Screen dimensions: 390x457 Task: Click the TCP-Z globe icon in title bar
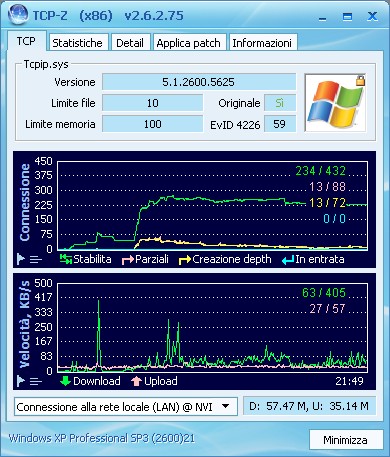click(18, 15)
